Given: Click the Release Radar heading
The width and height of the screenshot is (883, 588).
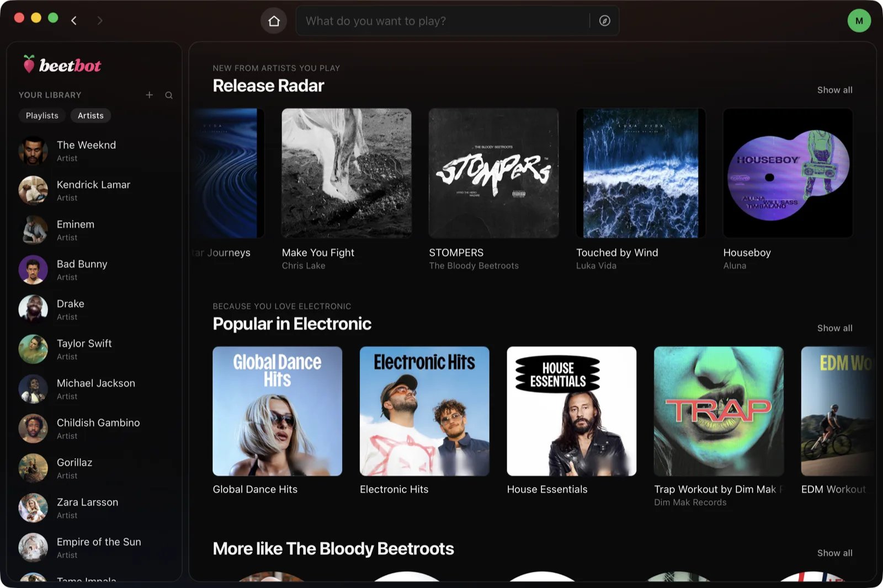Looking at the screenshot, I should tap(268, 86).
